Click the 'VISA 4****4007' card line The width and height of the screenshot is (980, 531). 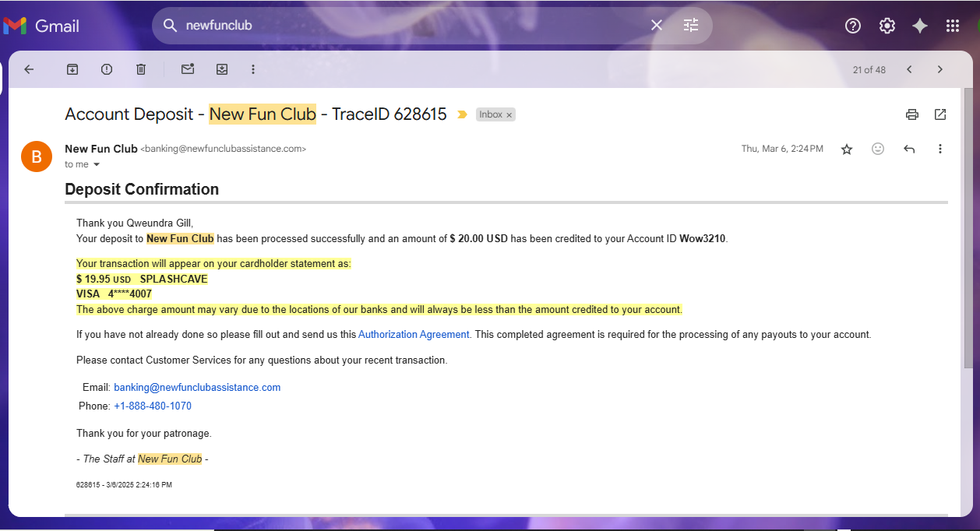114,294
